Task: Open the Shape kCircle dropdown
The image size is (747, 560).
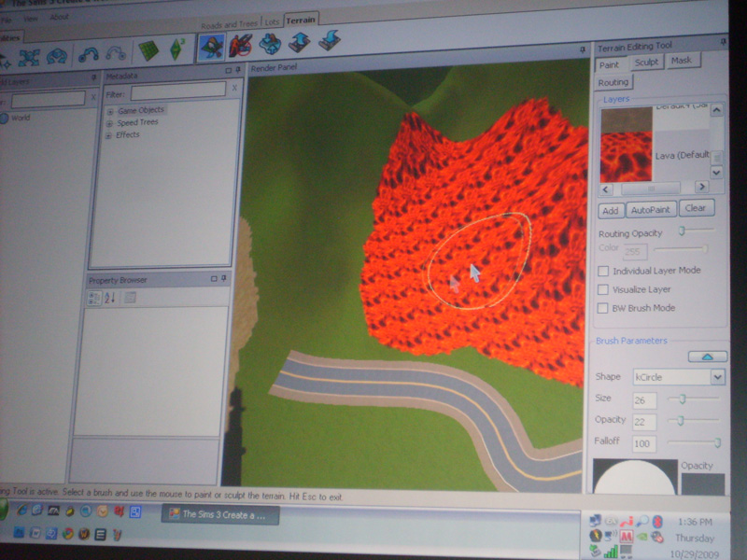Action: [x=717, y=377]
